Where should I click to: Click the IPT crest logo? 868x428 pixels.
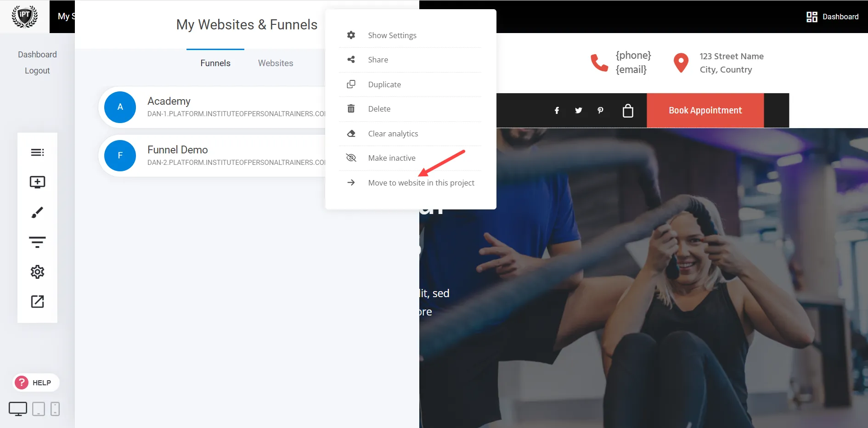pyautogui.click(x=24, y=17)
